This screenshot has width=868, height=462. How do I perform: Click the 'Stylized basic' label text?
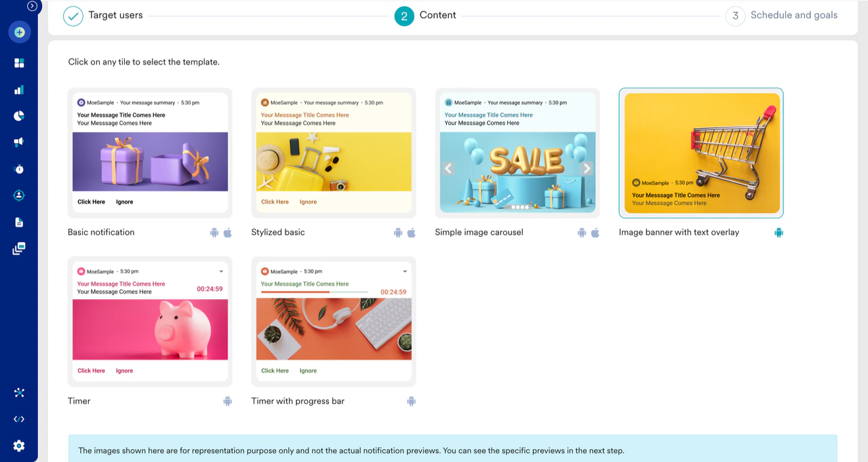pyautogui.click(x=278, y=232)
